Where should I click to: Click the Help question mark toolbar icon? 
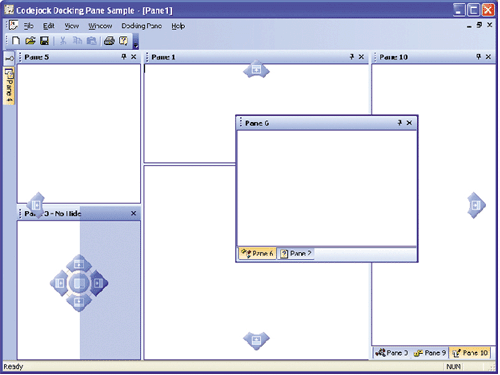click(x=123, y=41)
